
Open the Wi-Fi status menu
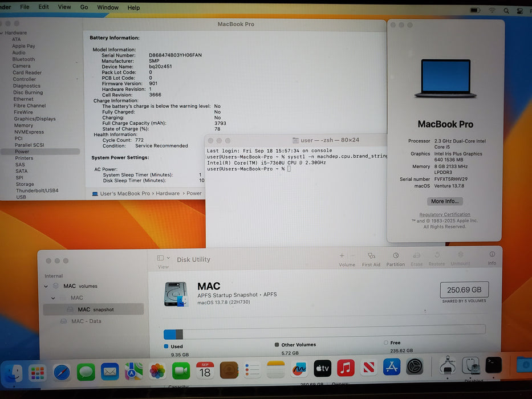(492, 10)
